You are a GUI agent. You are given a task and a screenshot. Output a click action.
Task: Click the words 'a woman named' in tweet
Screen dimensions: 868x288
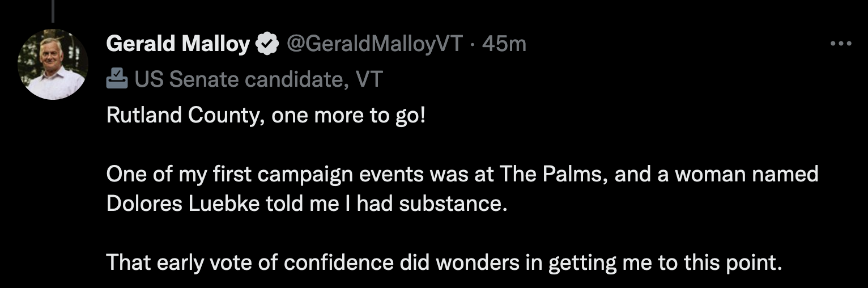click(741, 173)
